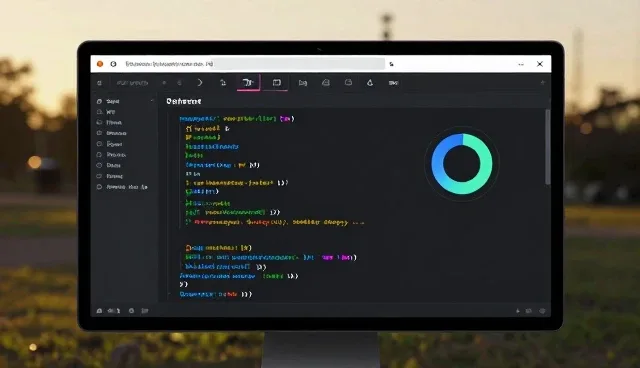Click the droplet icon in the toolbar
Image resolution: width=640 pixels, height=368 pixels.
(x=370, y=83)
